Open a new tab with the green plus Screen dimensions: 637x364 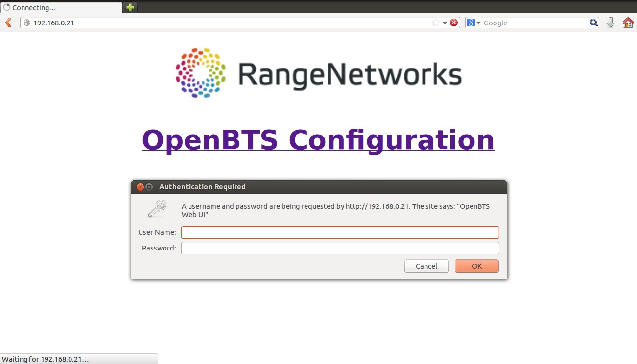point(130,7)
